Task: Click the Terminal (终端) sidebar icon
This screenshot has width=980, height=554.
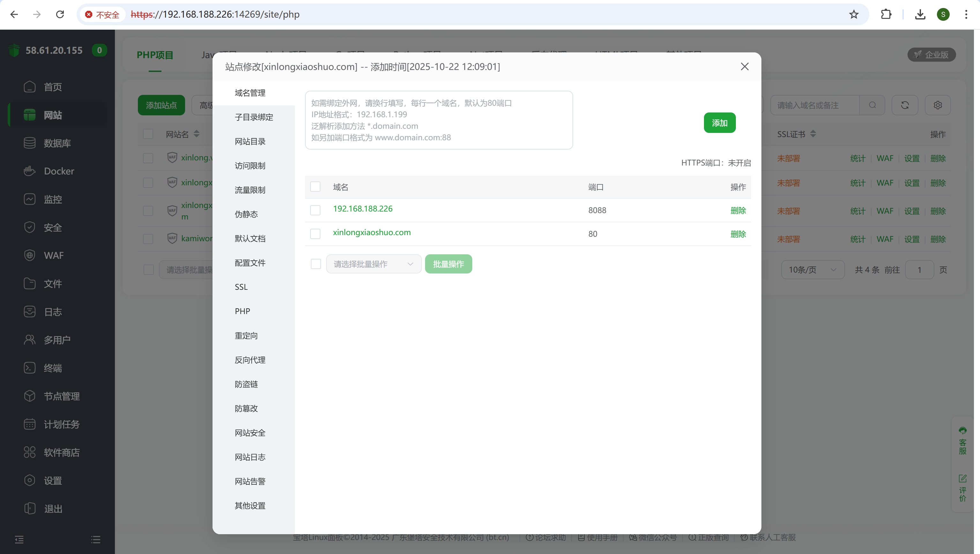Action: tap(29, 368)
